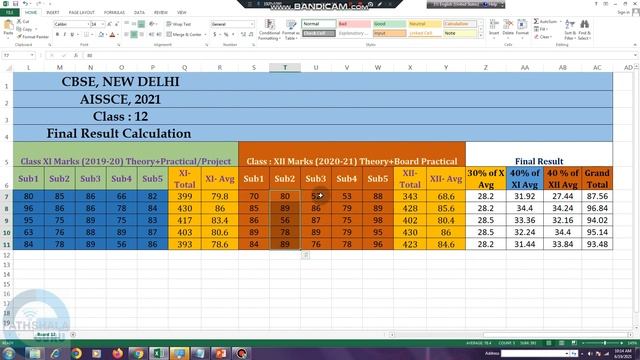Click Sign in link
Viewport: 640px width, 360px height.
pyautogui.click(x=623, y=13)
